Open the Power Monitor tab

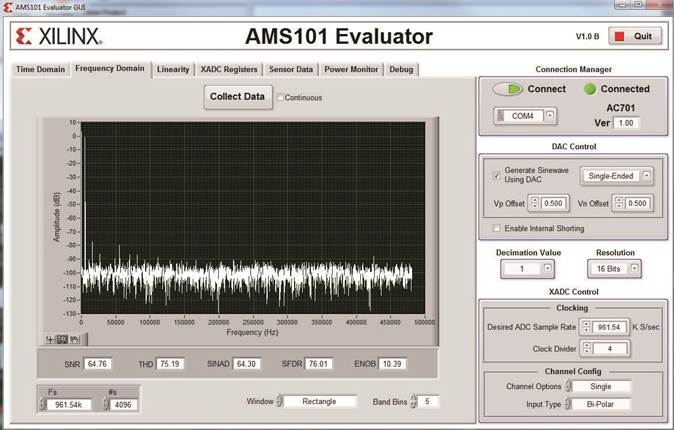351,69
